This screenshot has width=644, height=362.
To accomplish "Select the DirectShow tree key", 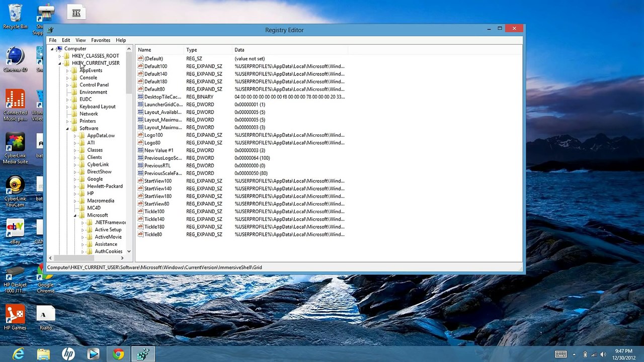I will click(x=99, y=172).
